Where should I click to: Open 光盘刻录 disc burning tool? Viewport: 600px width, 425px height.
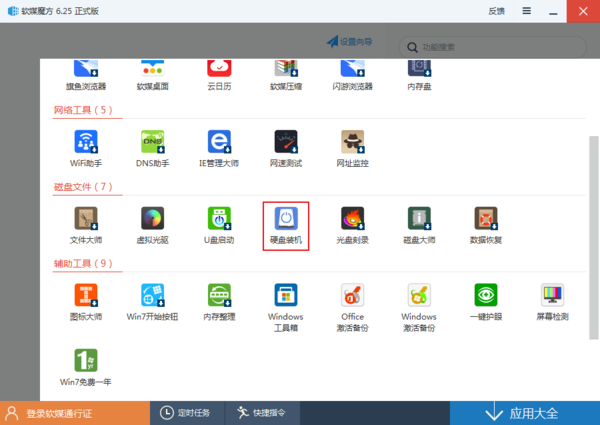(x=352, y=223)
